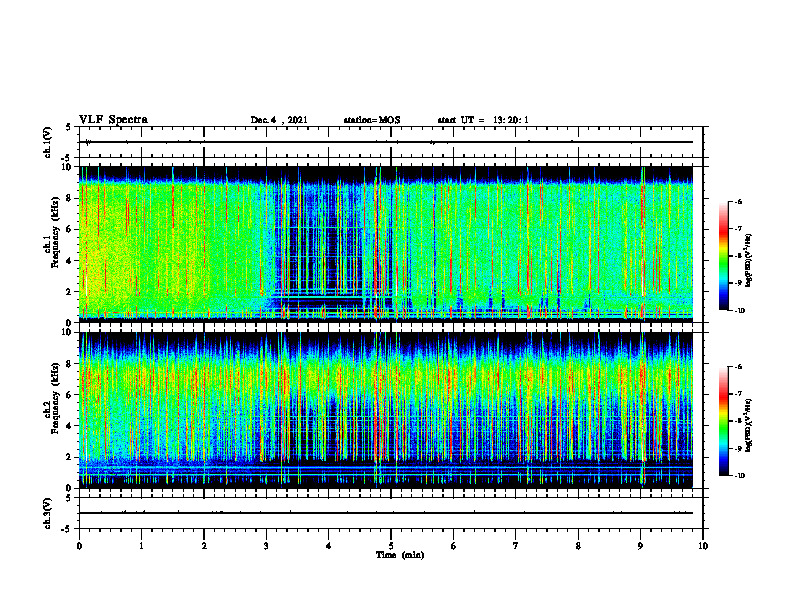The height and width of the screenshot is (612, 792).
Task: Click time axis tick label "9"
Action: [640, 546]
